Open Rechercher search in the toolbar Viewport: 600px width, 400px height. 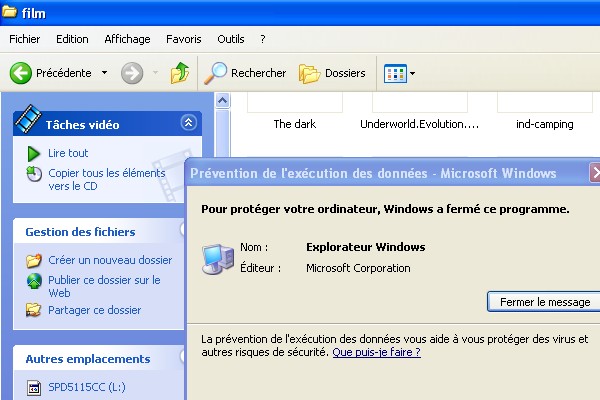(x=245, y=73)
